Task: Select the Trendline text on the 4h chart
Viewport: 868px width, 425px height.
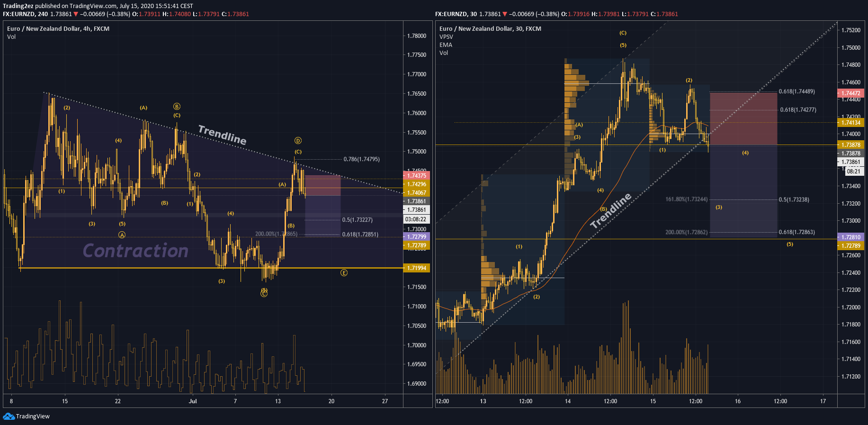Action: click(x=222, y=135)
